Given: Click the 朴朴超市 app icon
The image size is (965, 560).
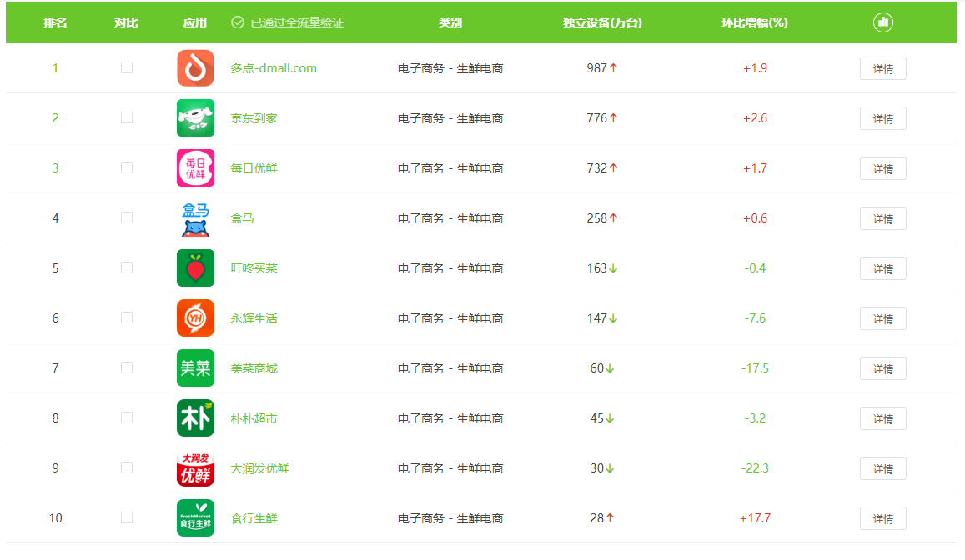Looking at the screenshot, I should pos(195,418).
